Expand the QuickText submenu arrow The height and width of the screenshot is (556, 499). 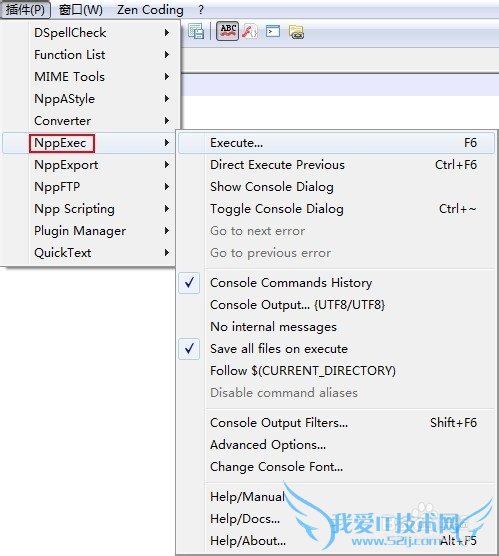point(167,252)
